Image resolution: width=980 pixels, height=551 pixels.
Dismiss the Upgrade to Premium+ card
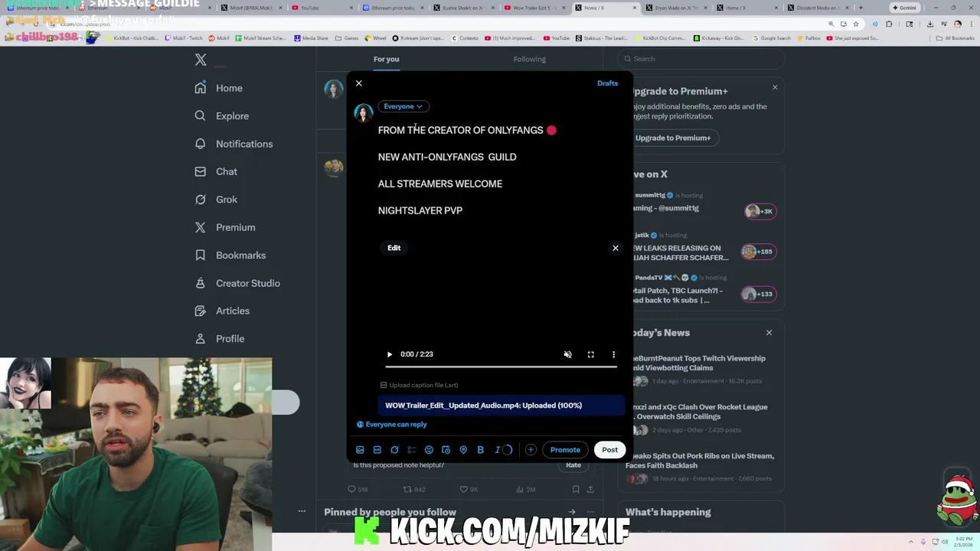pyautogui.click(x=775, y=87)
